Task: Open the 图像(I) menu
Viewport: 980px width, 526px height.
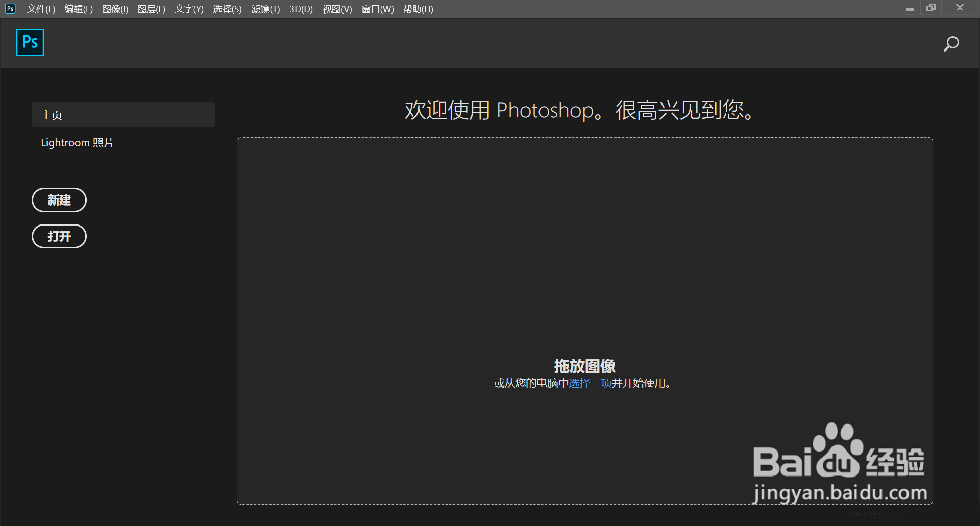Action: point(115,9)
